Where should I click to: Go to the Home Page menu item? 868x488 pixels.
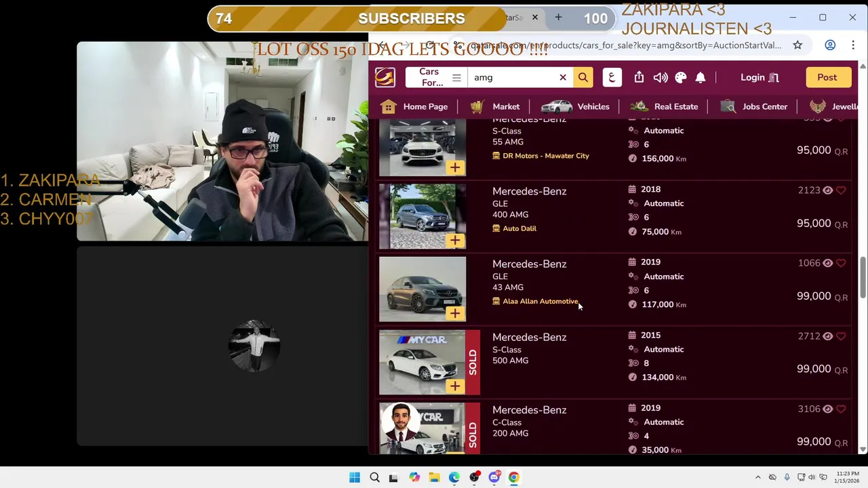pyautogui.click(x=414, y=106)
